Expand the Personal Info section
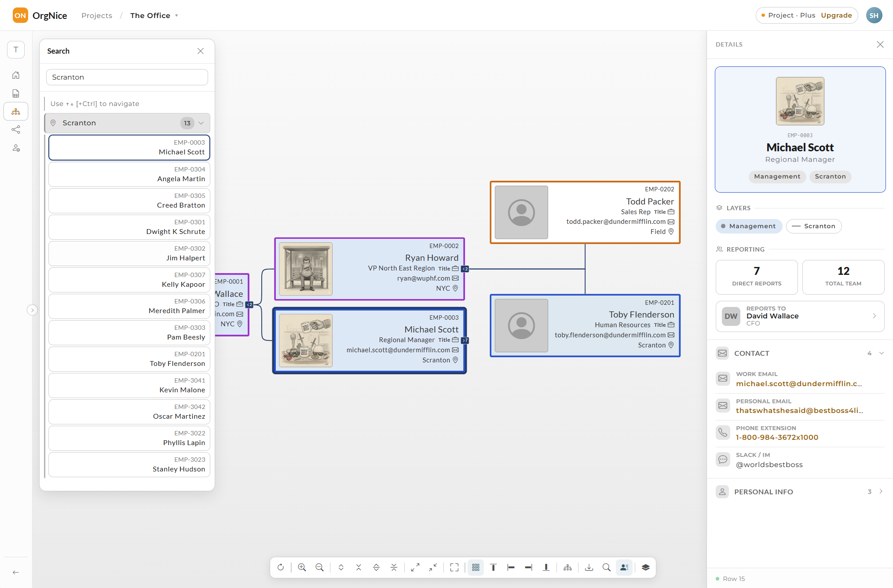 881,492
